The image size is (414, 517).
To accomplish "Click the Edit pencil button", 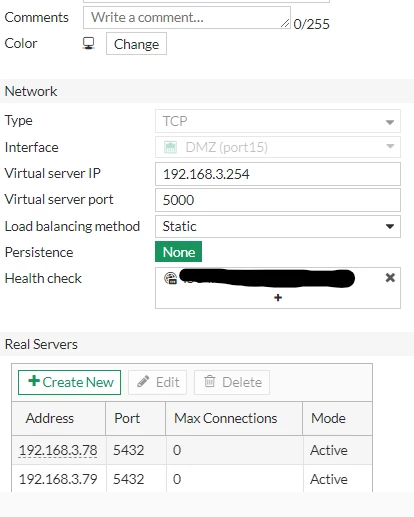I will 157,382.
